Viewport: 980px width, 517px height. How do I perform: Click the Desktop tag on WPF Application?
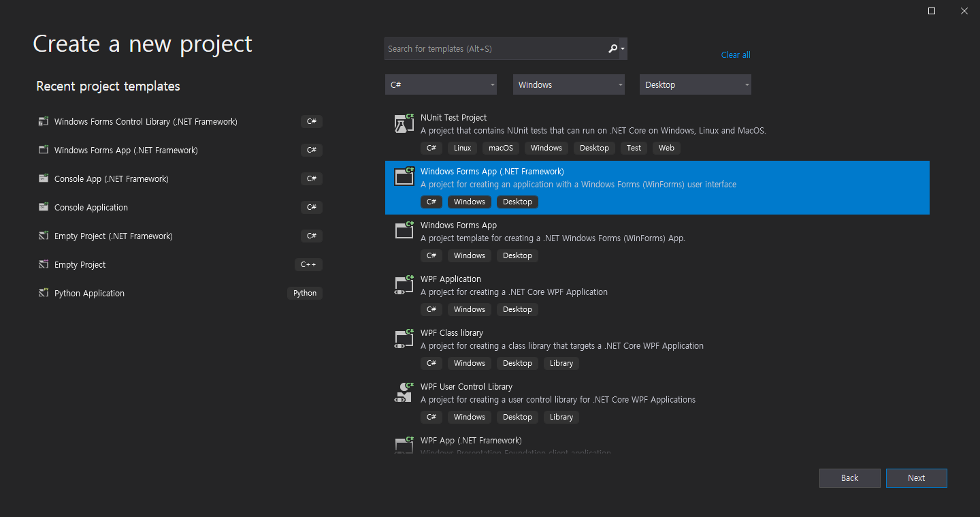pyautogui.click(x=518, y=309)
